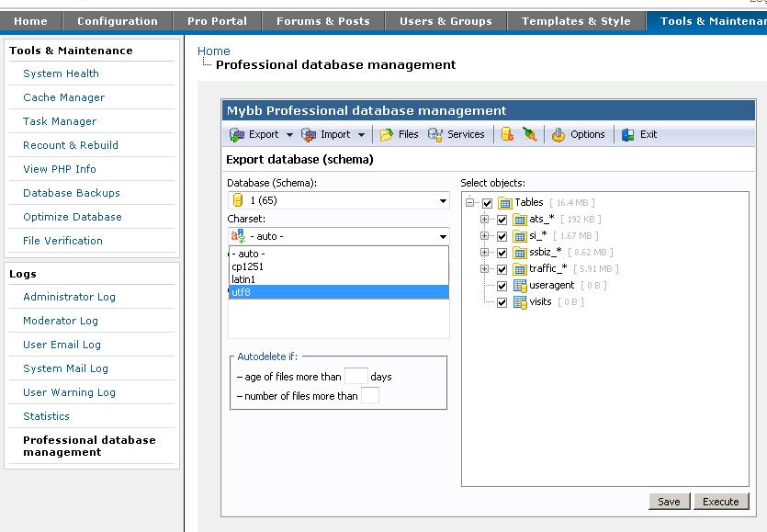Uncheck the visits table checkbox
This screenshot has width=767, height=532.
(x=502, y=302)
